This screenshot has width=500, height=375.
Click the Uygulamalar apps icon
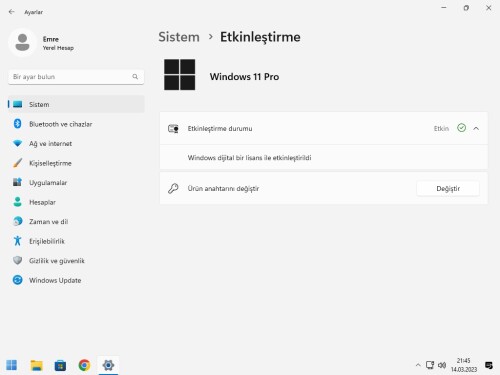17,182
